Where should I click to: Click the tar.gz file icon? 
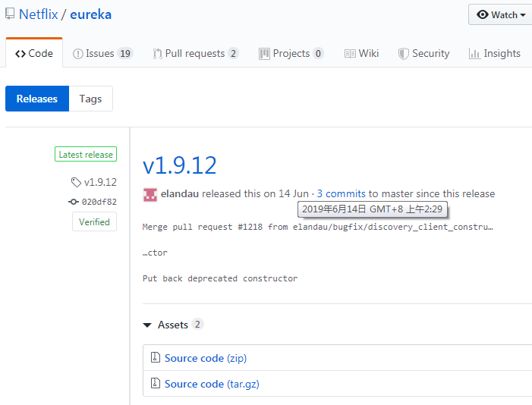click(x=156, y=383)
